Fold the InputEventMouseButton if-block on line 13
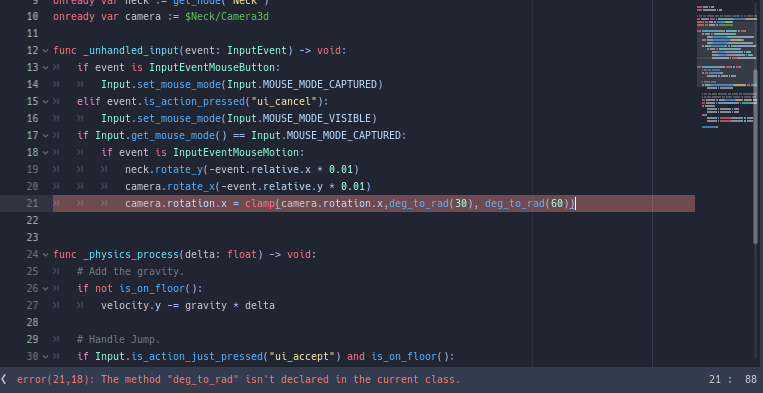The width and height of the screenshot is (763, 393). 45,68
